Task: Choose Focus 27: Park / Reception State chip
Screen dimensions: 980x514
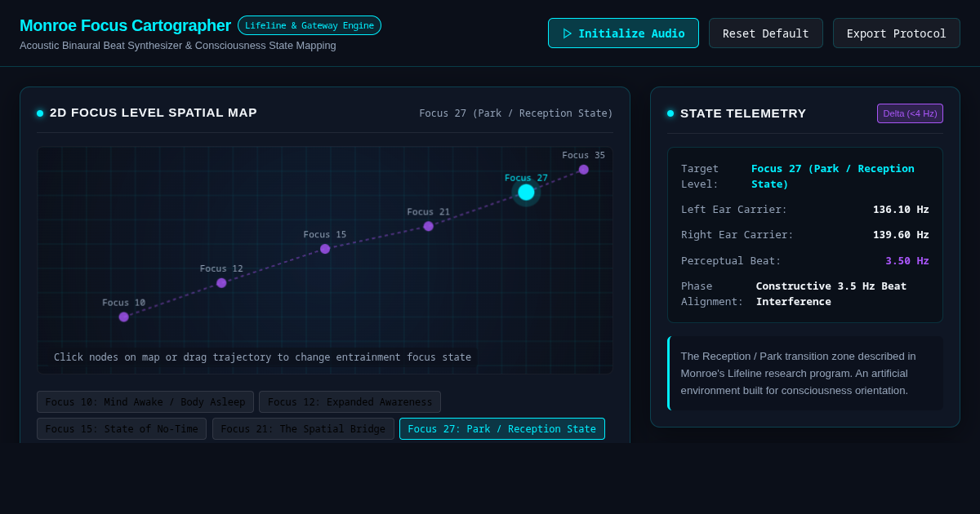Action: pyautogui.click(x=502, y=429)
